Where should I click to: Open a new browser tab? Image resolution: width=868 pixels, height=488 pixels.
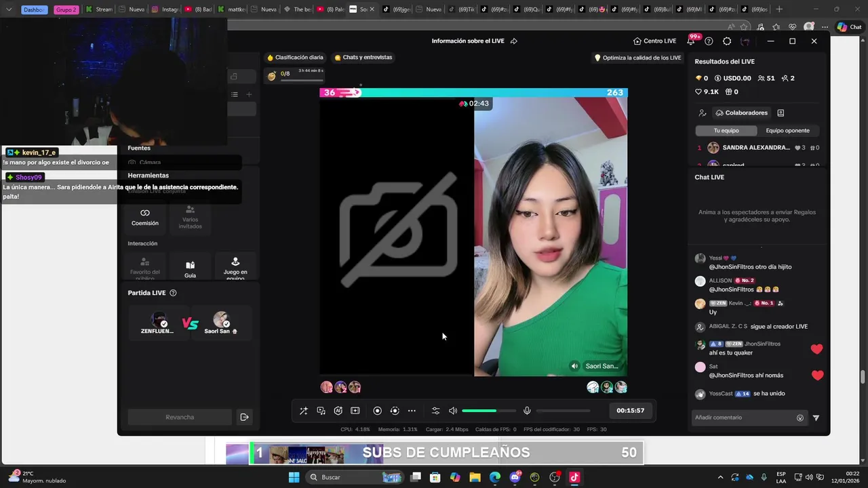(779, 9)
